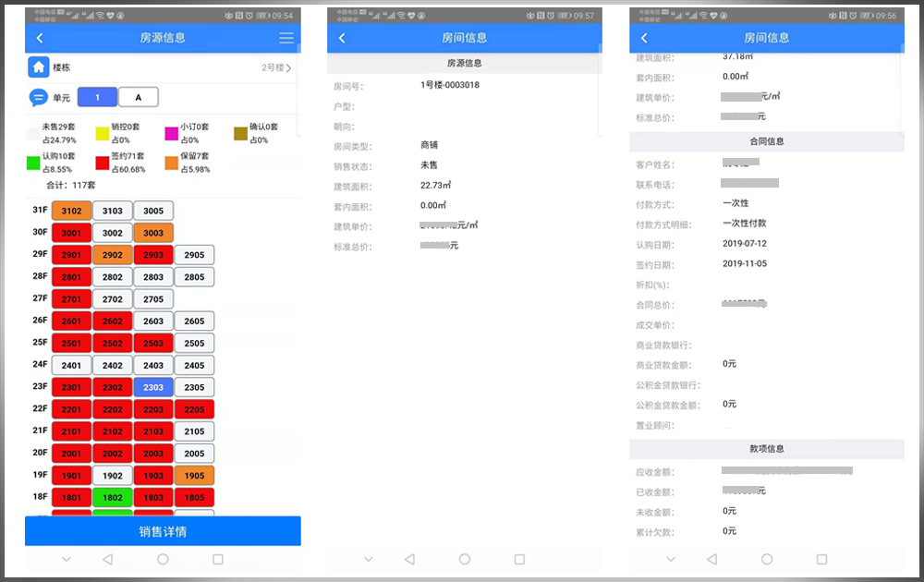924x582 pixels.
Task: Tap Android recents square on the 09:56 screen
Action: point(821,559)
